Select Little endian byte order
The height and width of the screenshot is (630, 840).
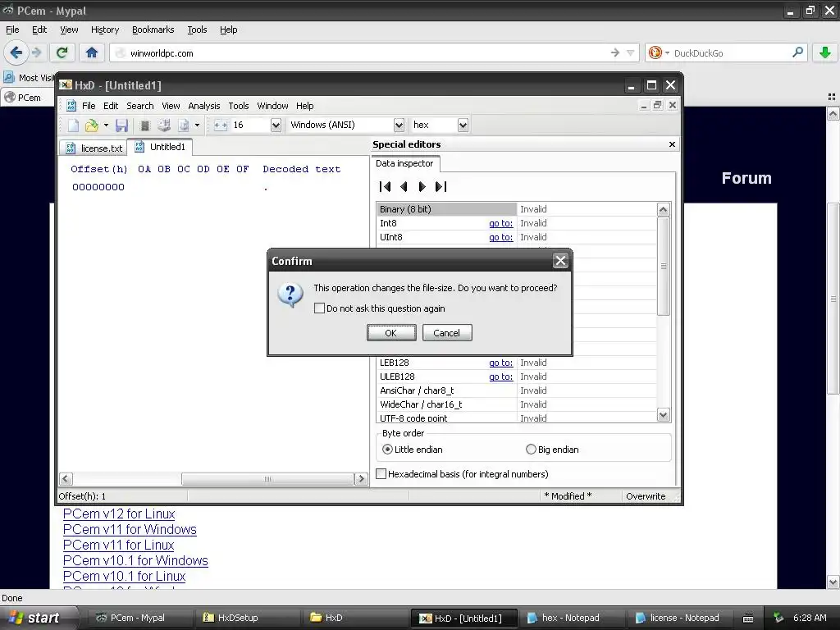387,450
